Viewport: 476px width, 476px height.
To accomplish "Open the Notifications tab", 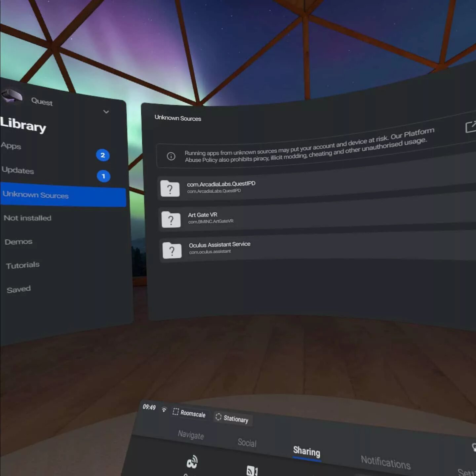I will 386,462.
